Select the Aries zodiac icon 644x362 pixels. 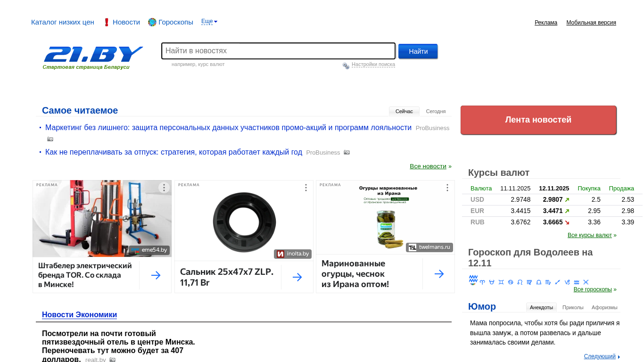tap(482, 282)
